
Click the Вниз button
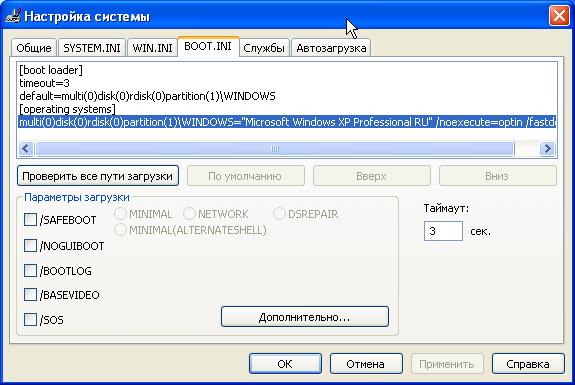tap(497, 176)
